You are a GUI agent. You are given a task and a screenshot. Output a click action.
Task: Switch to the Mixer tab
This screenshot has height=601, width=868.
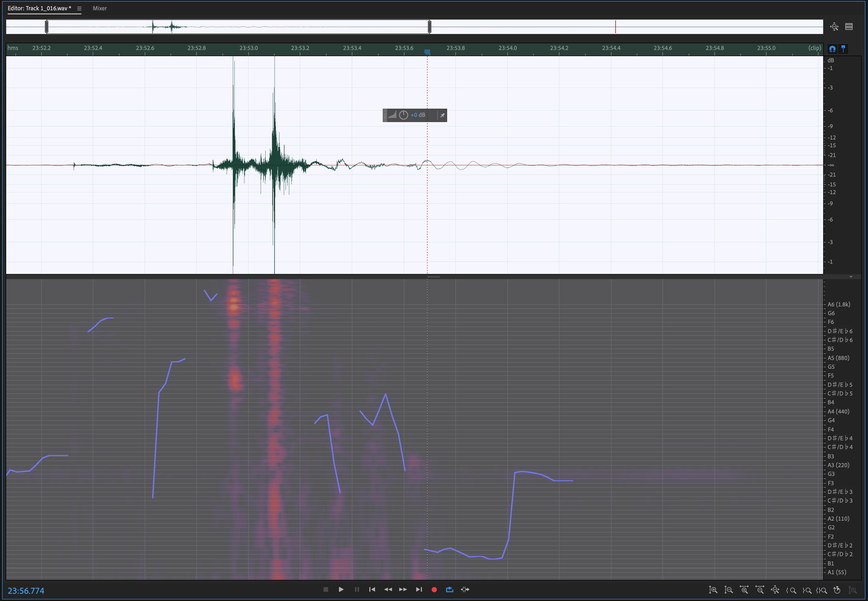(x=100, y=8)
